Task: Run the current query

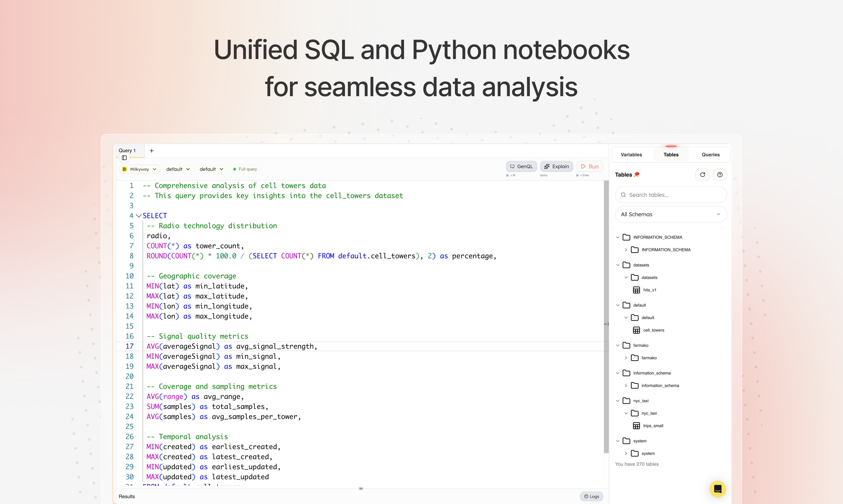Action: [x=590, y=166]
